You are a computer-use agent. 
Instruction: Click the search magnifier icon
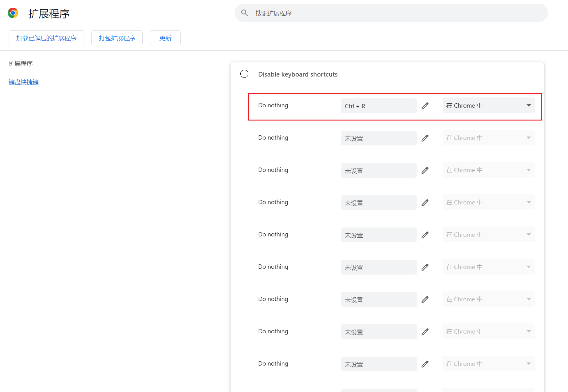244,13
